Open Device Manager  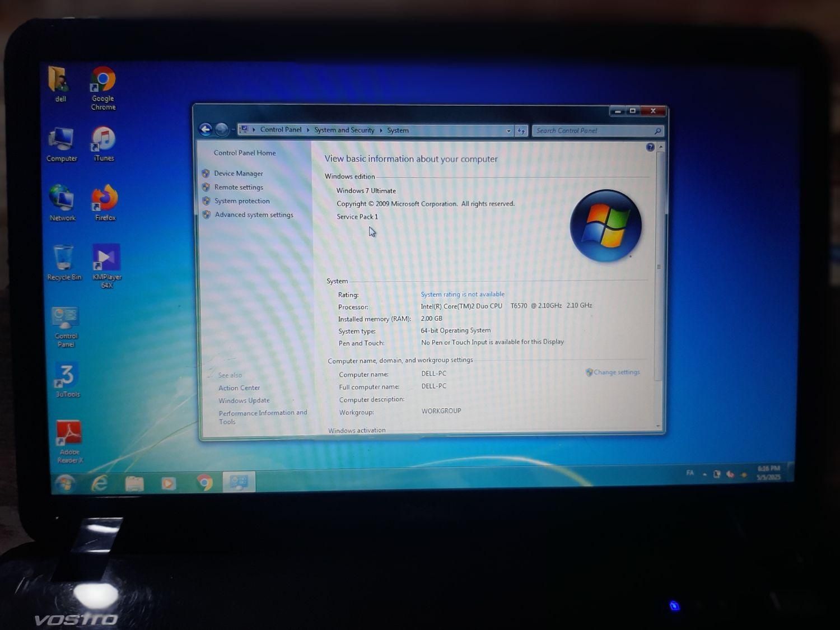point(238,174)
